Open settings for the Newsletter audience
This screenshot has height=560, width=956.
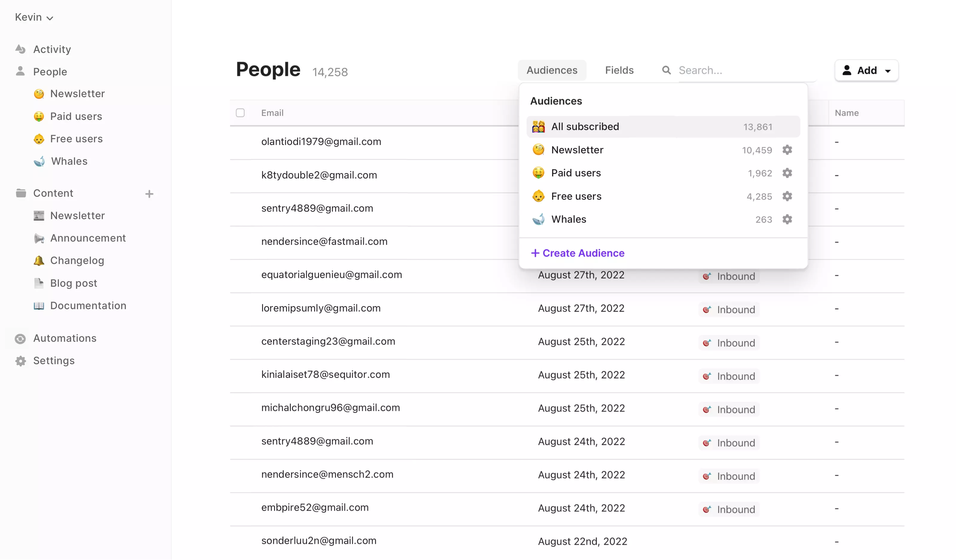(x=787, y=150)
